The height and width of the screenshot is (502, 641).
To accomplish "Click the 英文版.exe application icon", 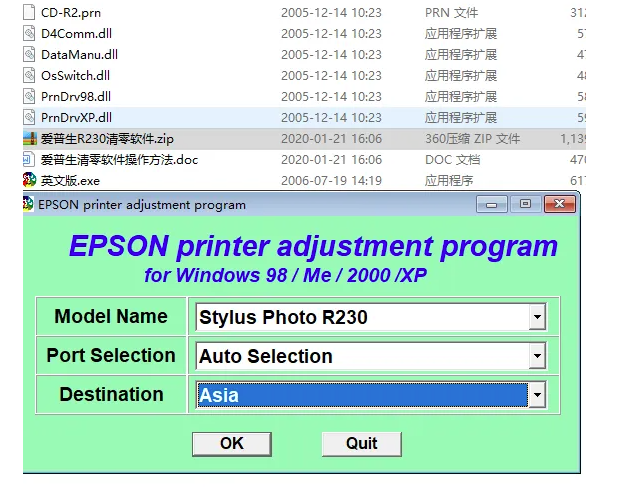I will (29, 180).
